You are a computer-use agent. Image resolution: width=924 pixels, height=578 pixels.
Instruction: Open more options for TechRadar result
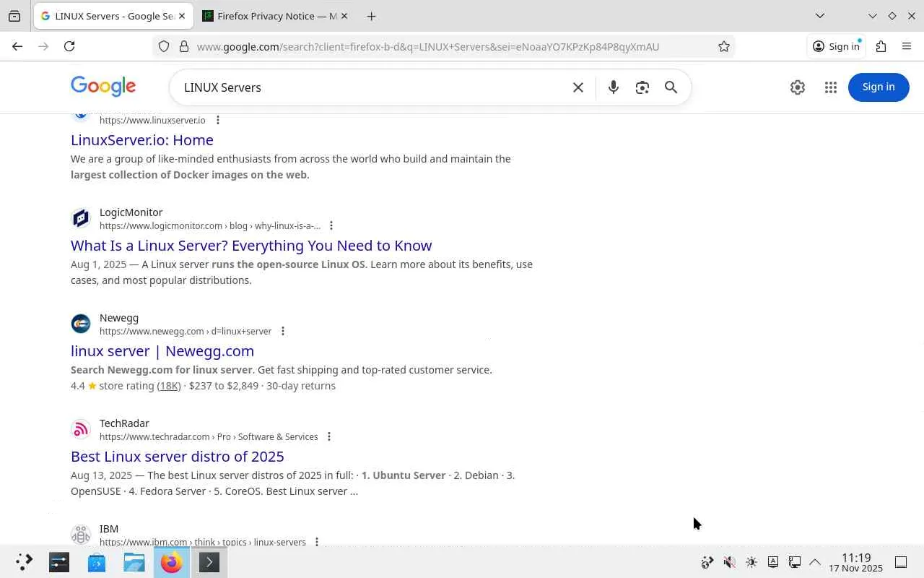click(x=328, y=436)
